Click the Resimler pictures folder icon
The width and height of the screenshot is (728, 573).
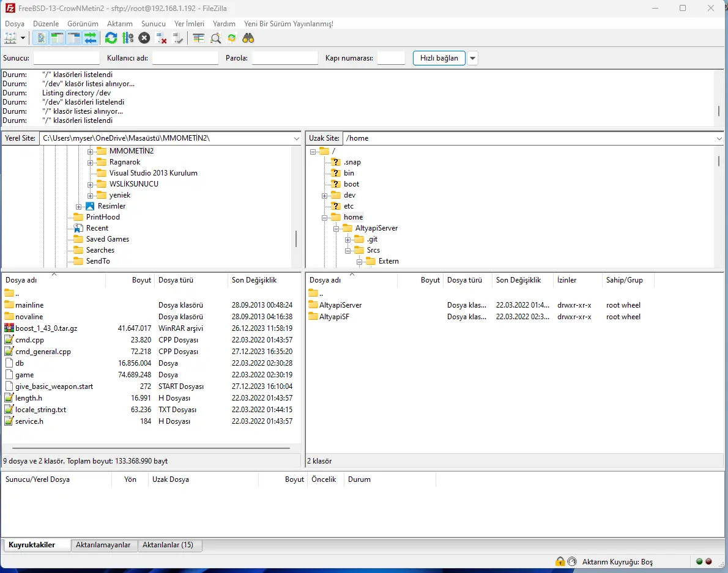click(90, 206)
